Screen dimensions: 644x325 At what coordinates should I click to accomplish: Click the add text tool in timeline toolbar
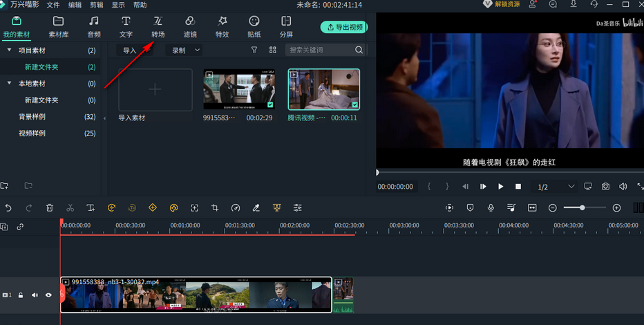(91, 207)
